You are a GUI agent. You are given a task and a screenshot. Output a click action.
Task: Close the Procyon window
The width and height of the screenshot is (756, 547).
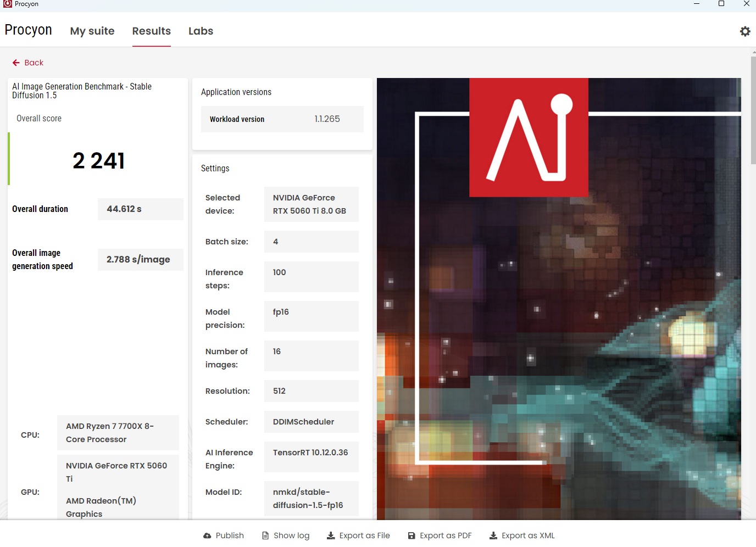point(746,4)
